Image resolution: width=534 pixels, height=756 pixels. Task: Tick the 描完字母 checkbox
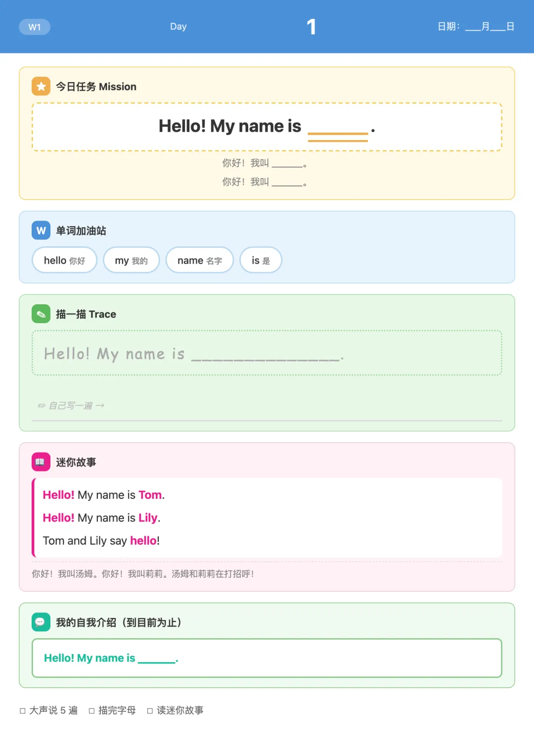click(x=91, y=711)
